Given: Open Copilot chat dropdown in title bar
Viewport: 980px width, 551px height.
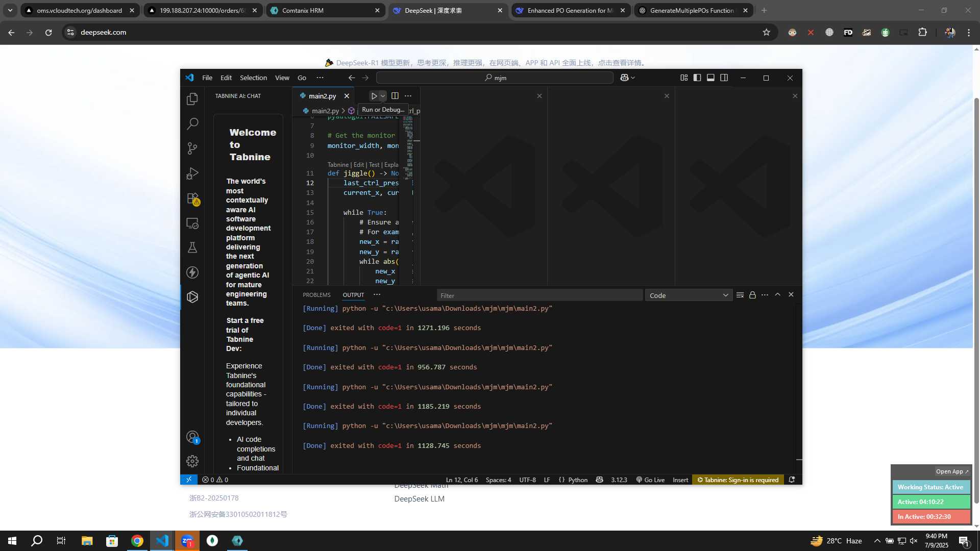Looking at the screenshot, I should [627, 78].
